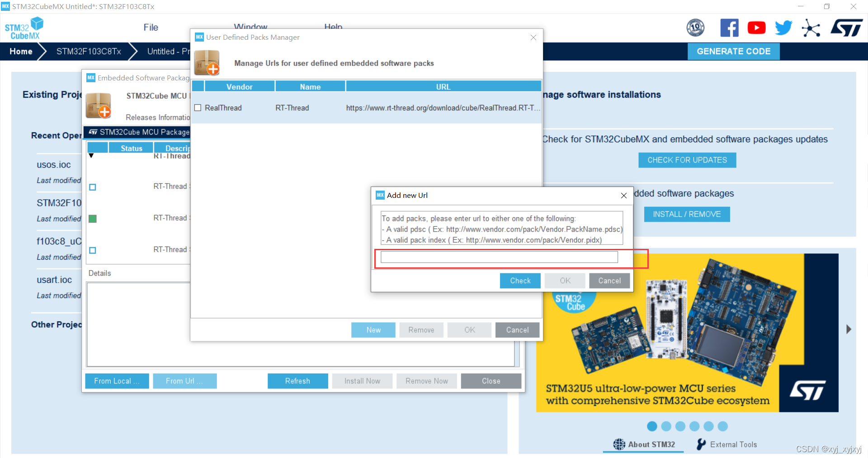
Task: Open the Window menu
Action: 250,27
